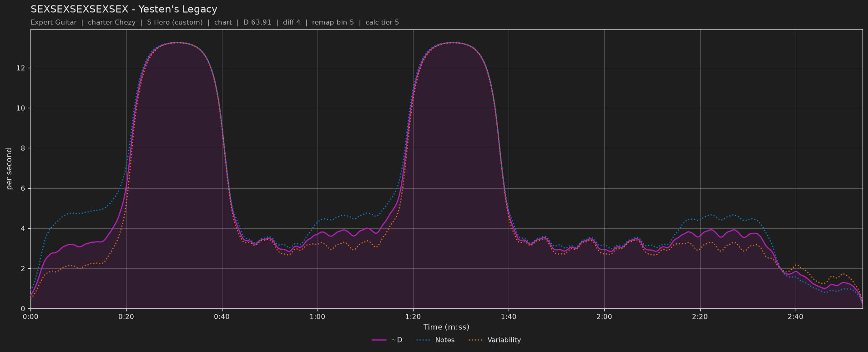The height and width of the screenshot is (352, 868).
Task: Click the blue dotted Notes legend sample
Action: point(423,340)
